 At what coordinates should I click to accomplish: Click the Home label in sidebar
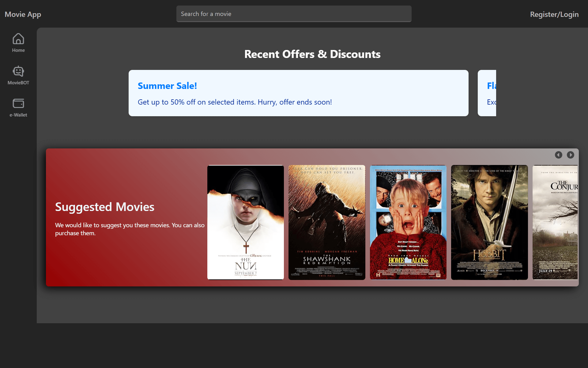18,50
